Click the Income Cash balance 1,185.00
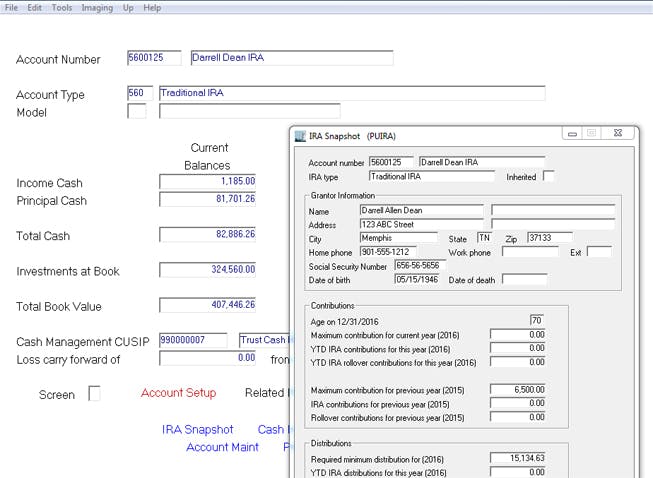Screen dimensions: 653x478 207,181
